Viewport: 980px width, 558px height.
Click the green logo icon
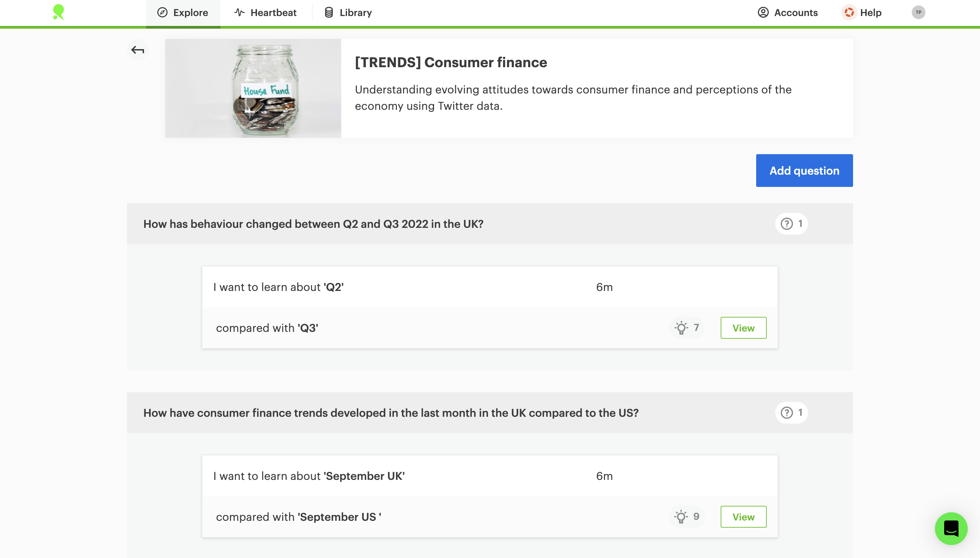[x=59, y=12]
